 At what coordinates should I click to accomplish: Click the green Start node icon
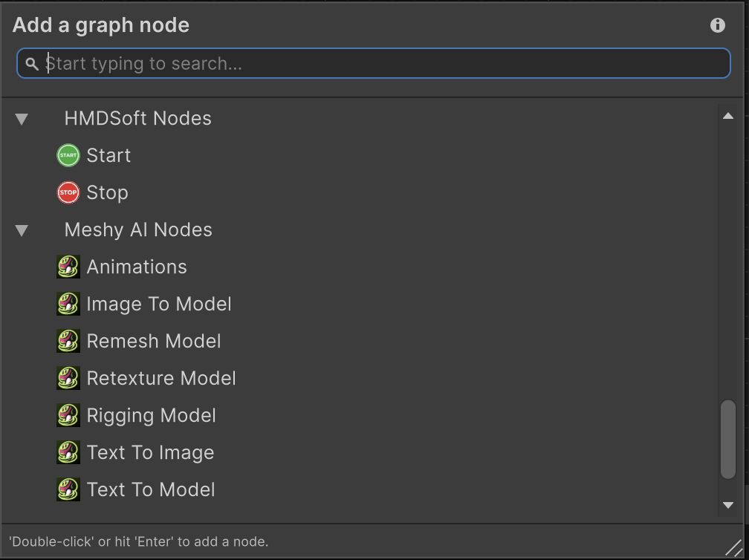68,155
